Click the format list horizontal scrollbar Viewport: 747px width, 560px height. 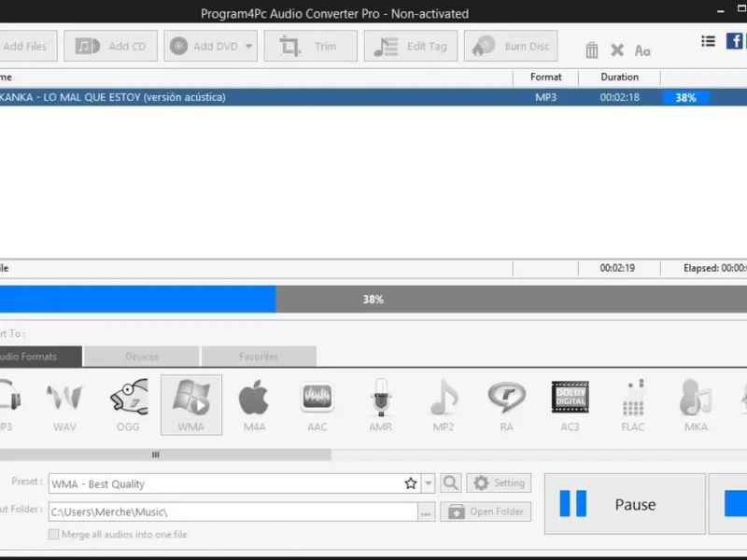pyautogui.click(x=165, y=455)
